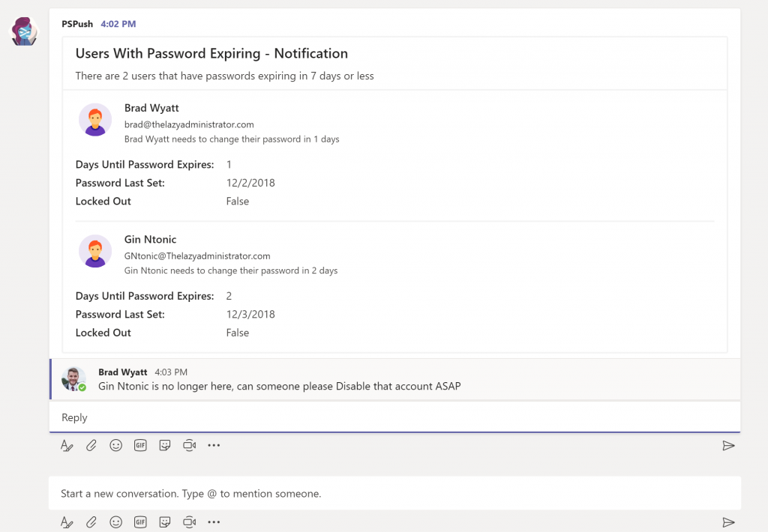This screenshot has width=768, height=532.
Task: Open more options for new conversation
Action: 214,522
